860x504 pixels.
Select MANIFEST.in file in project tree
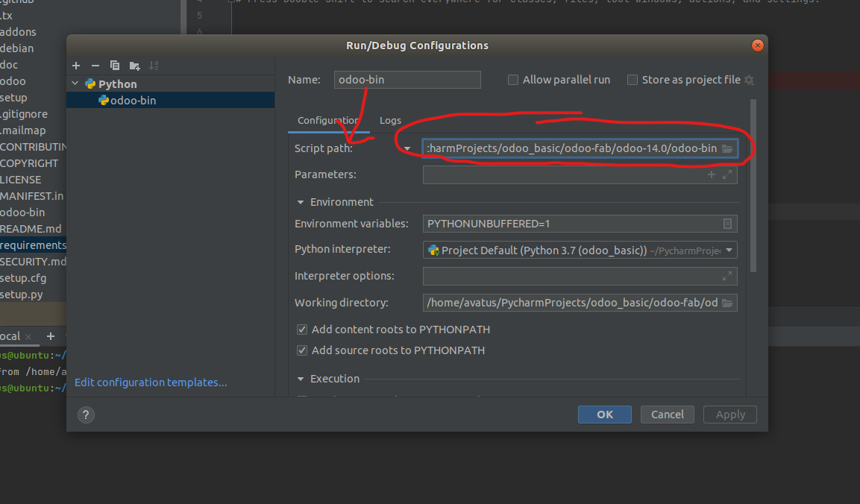pos(32,196)
